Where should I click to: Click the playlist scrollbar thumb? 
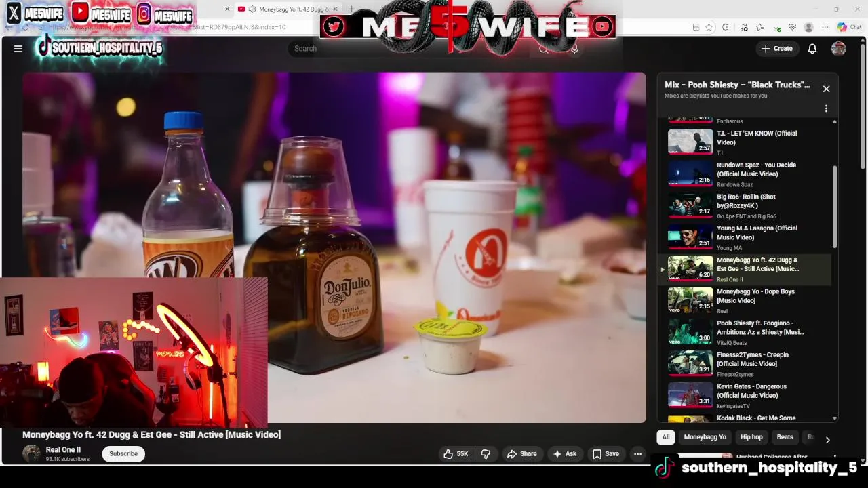click(834, 207)
